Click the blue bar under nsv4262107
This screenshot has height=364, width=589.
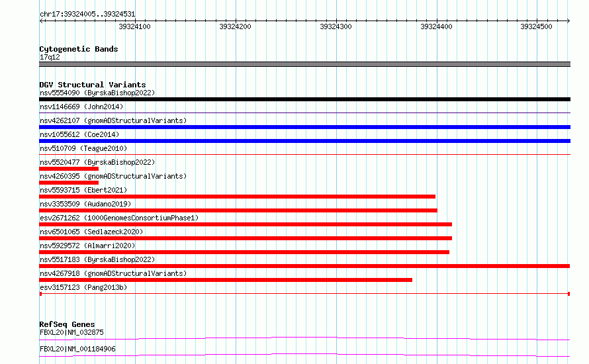pyautogui.click(x=304, y=127)
